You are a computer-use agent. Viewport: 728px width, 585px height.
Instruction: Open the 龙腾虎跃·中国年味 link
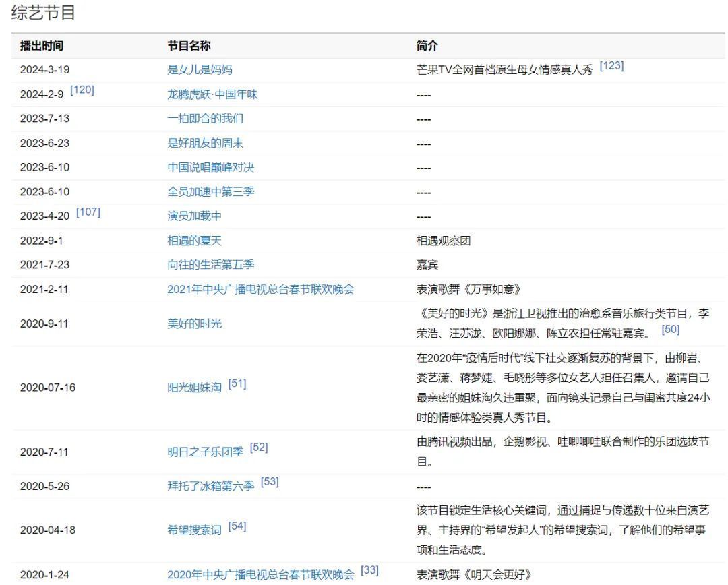coord(212,95)
